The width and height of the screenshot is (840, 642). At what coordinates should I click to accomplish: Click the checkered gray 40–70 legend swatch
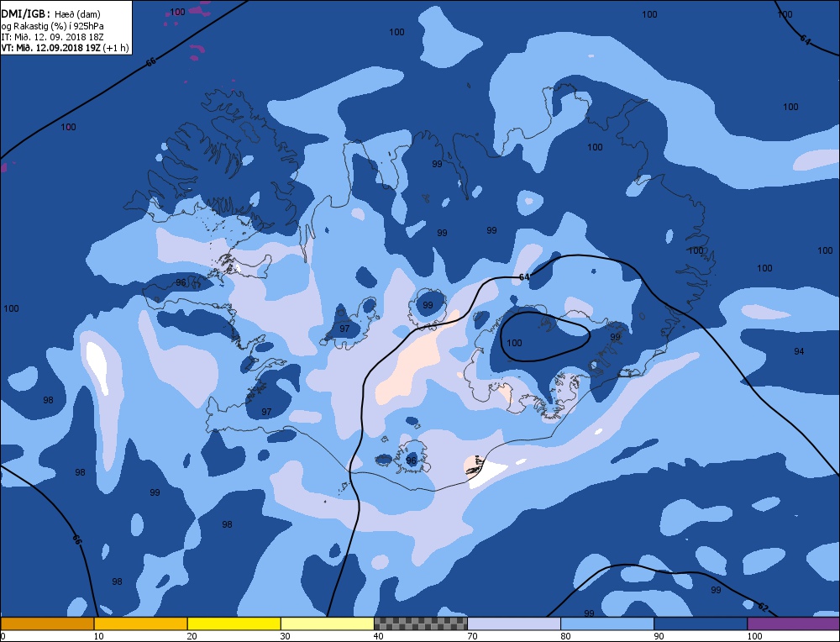click(421, 624)
